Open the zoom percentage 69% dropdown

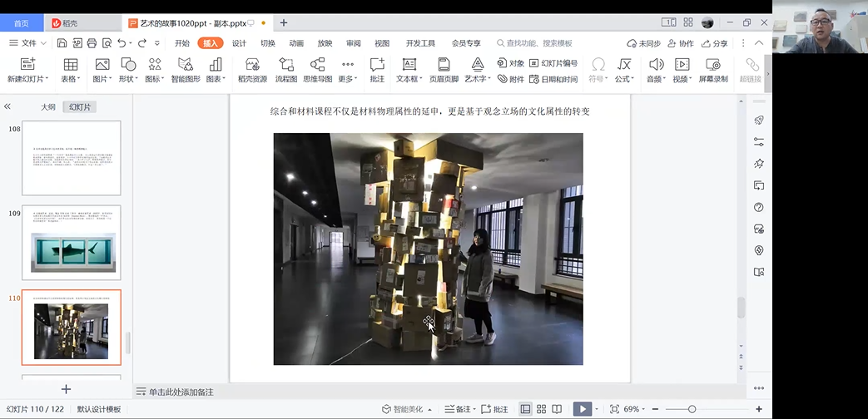634,409
